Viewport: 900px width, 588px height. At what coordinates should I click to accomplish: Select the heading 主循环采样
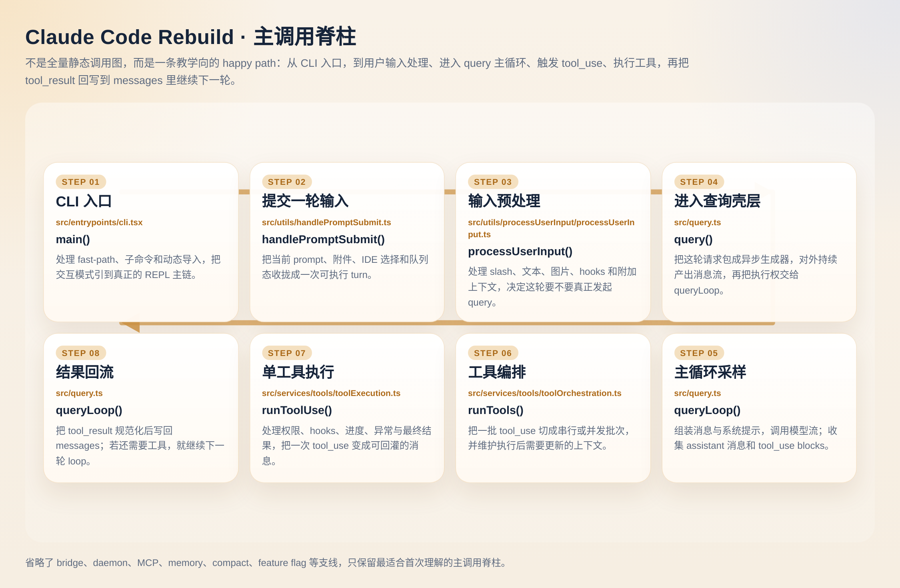point(710,372)
